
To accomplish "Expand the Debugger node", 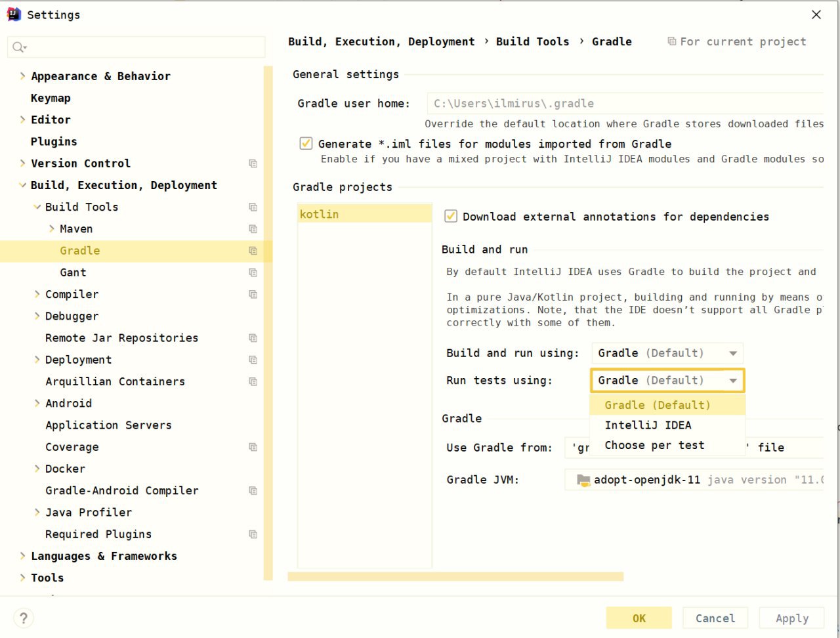I will tap(37, 316).
